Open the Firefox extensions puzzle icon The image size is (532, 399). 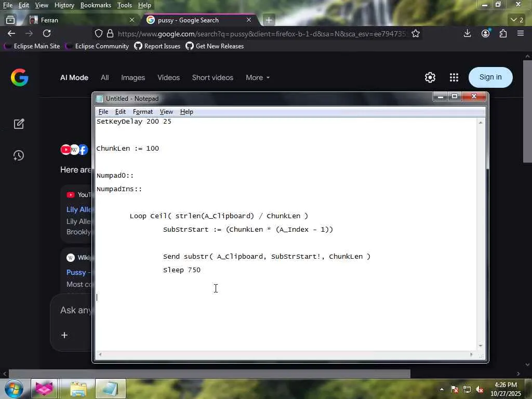tap(503, 33)
